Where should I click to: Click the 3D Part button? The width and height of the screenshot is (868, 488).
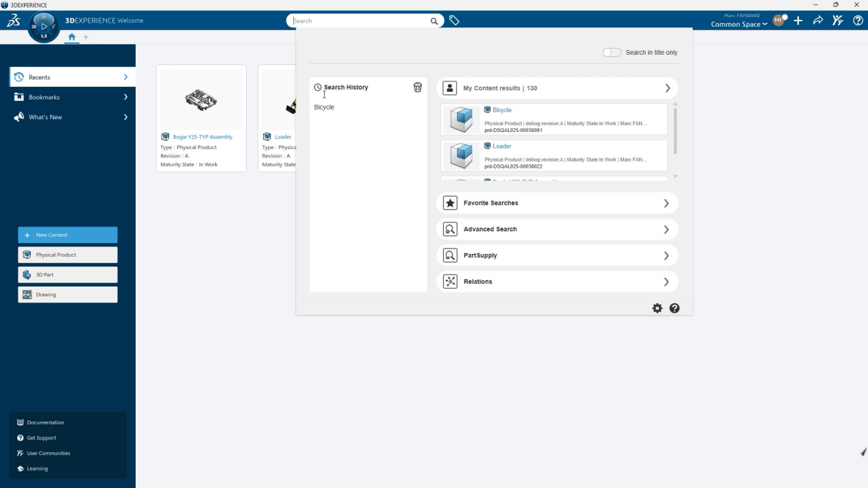click(x=68, y=274)
